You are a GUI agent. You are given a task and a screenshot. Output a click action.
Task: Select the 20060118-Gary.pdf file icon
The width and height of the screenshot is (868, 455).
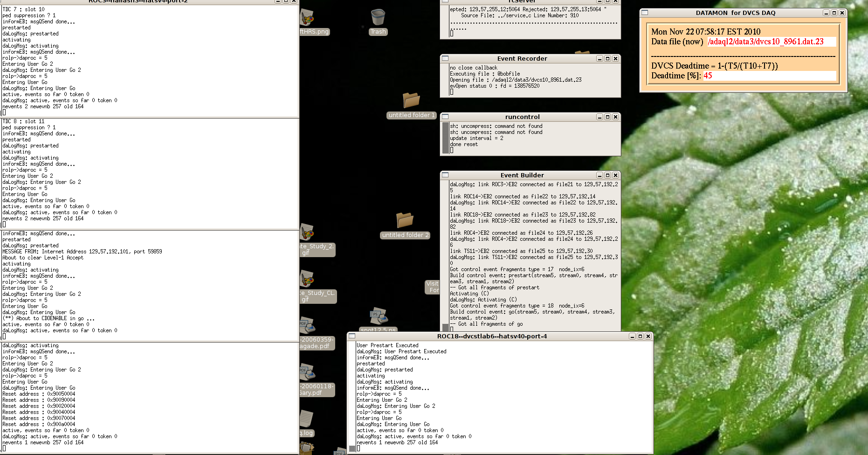click(x=307, y=372)
